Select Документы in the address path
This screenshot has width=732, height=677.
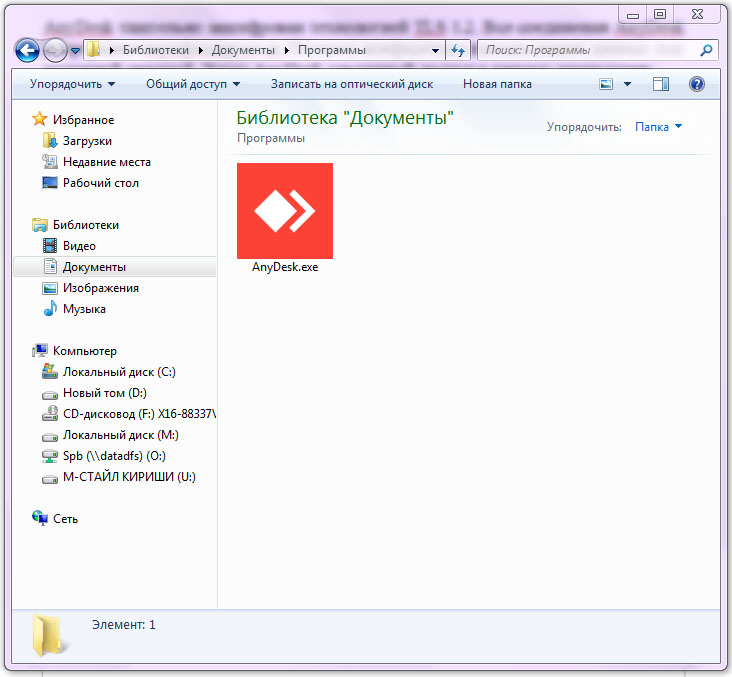pos(243,50)
